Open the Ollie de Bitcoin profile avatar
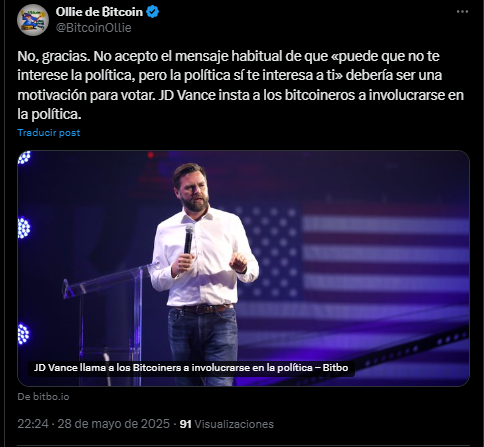484x447 pixels. 33,20
